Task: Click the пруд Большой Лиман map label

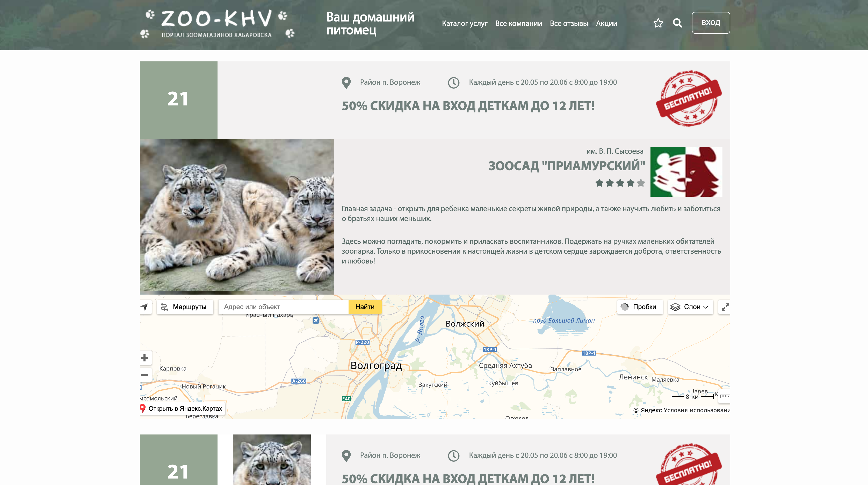Action: (564, 320)
